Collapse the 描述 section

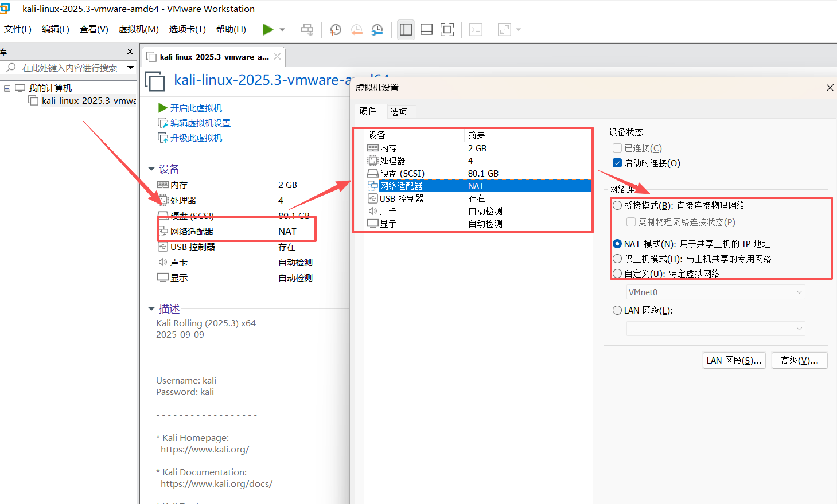(151, 309)
